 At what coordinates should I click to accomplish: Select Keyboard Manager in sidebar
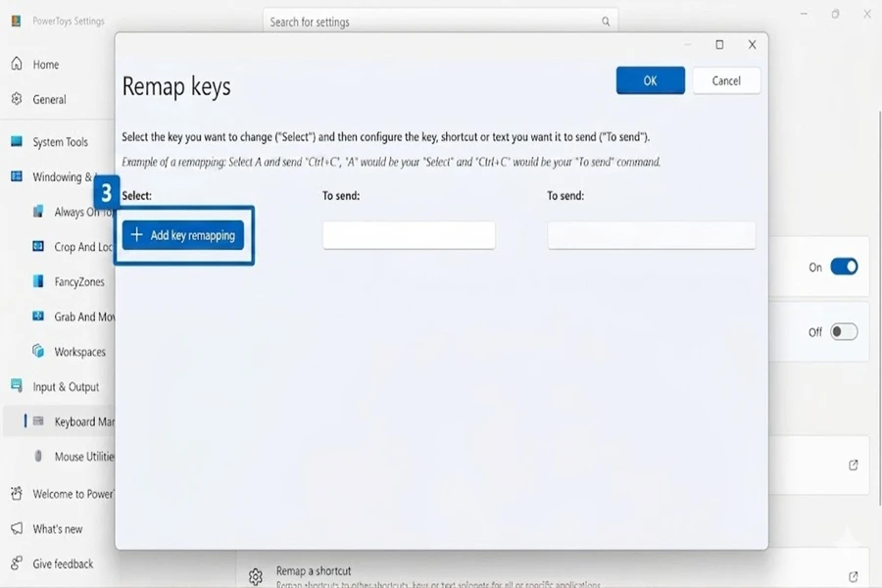(x=59, y=421)
